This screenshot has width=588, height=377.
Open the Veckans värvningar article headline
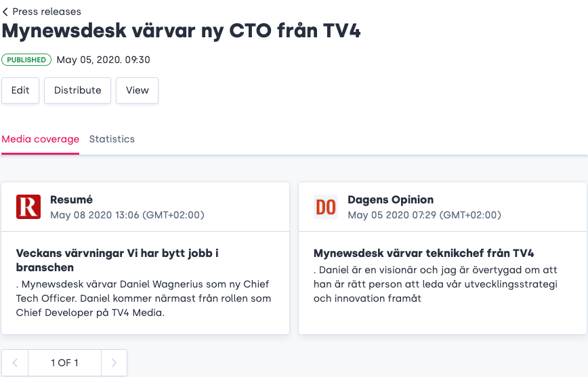point(117,260)
